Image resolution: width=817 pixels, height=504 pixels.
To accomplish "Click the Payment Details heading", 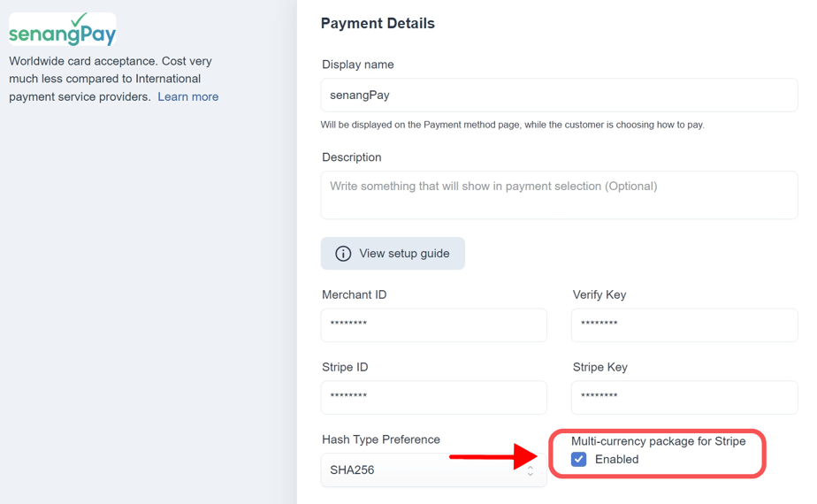I will pyautogui.click(x=378, y=24).
